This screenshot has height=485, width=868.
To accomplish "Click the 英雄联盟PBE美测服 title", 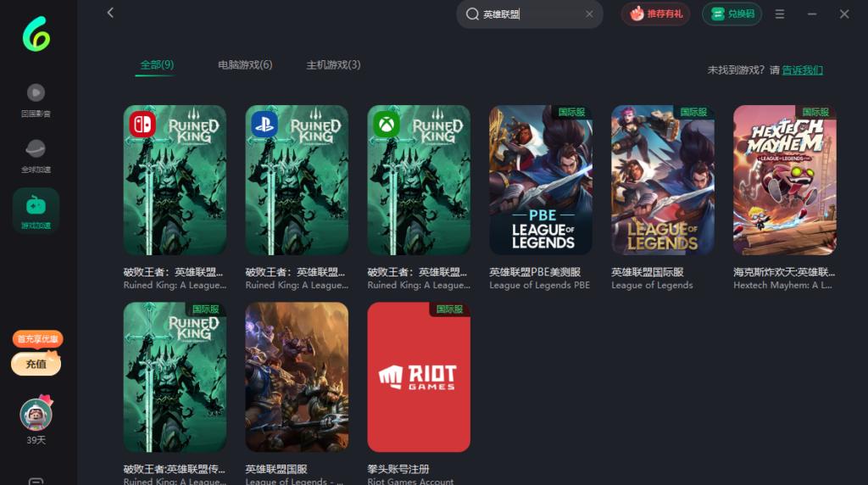I will (535, 272).
